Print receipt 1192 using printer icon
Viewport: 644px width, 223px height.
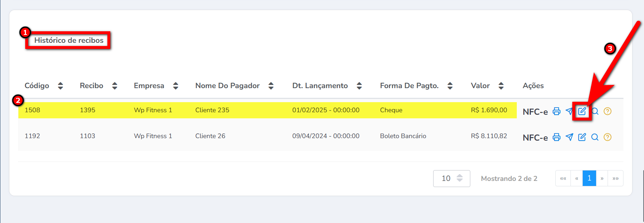556,137
